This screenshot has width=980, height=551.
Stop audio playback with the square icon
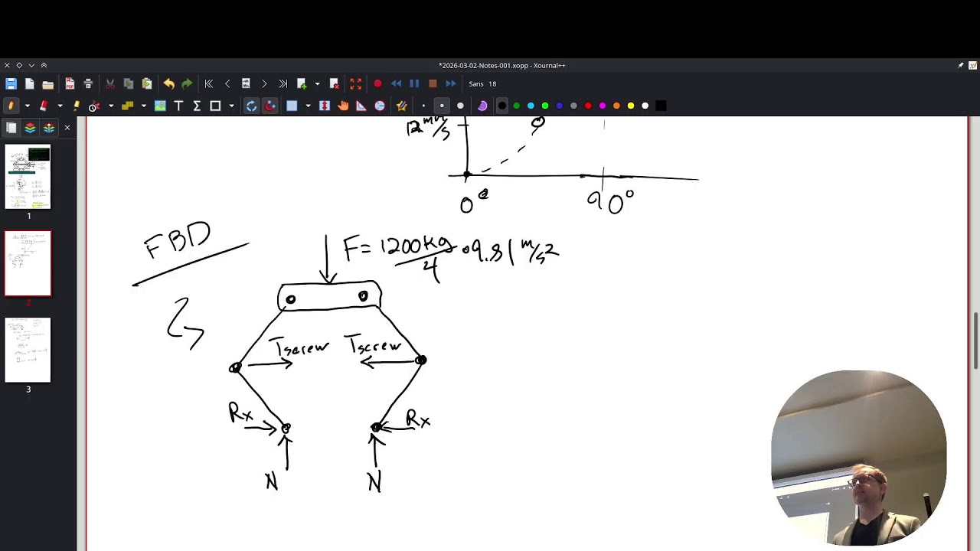[x=433, y=83]
